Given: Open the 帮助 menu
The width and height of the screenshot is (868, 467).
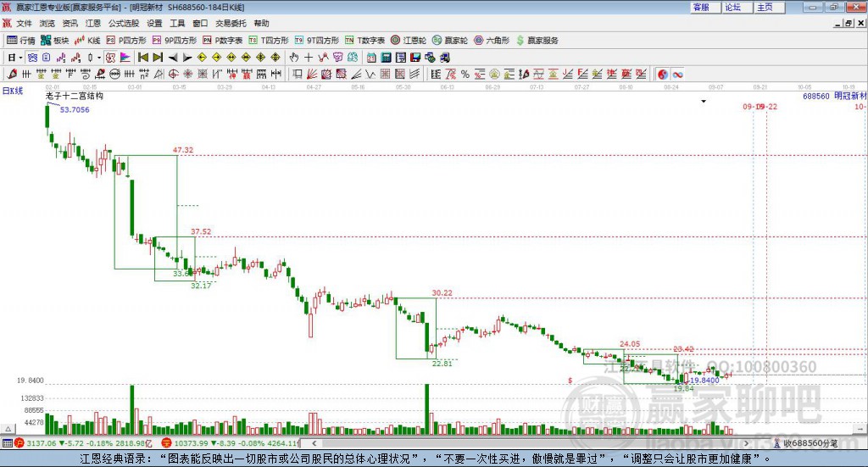Looking at the screenshot, I should coord(261,23).
